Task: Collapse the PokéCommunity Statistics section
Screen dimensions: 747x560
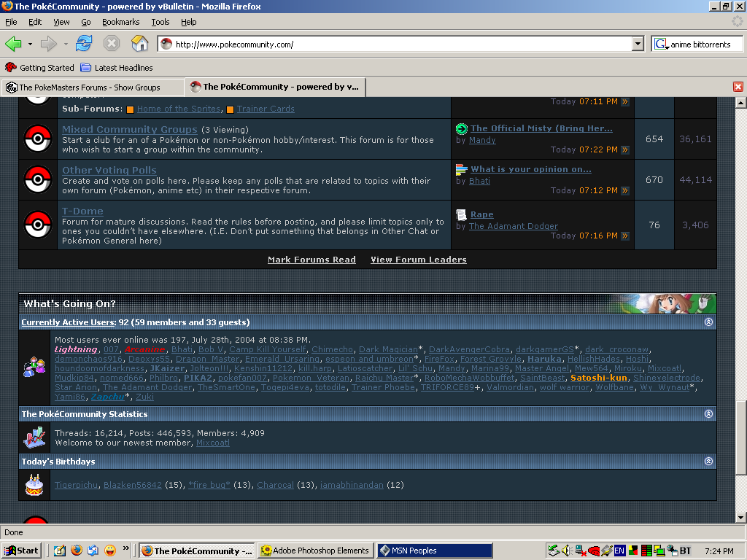Action: pos(708,414)
